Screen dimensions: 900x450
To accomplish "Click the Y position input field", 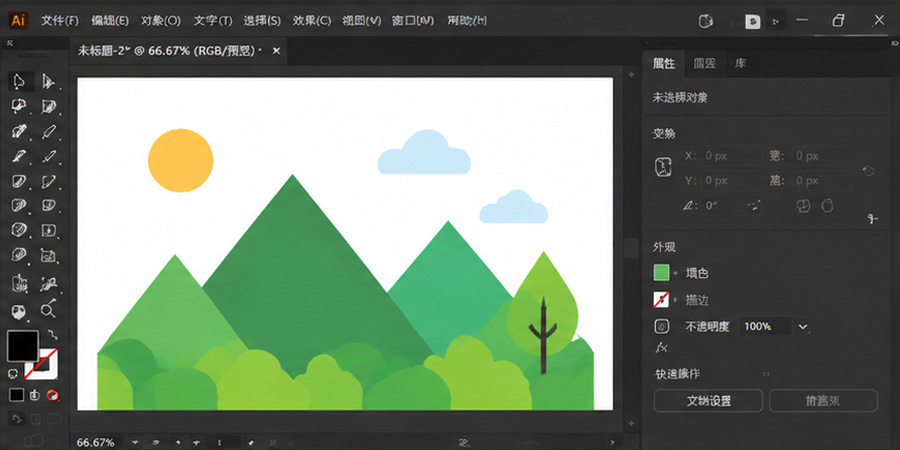I will [731, 181].
